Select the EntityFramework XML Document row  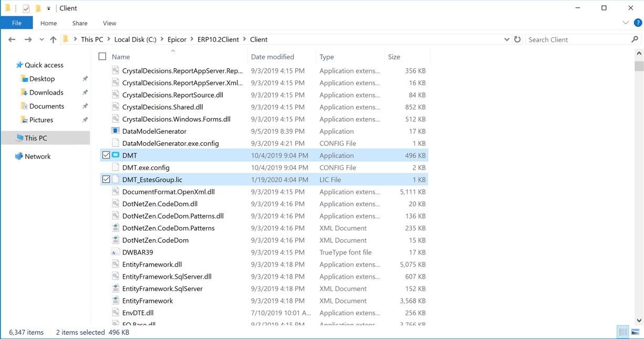click(x=264, y=301)
